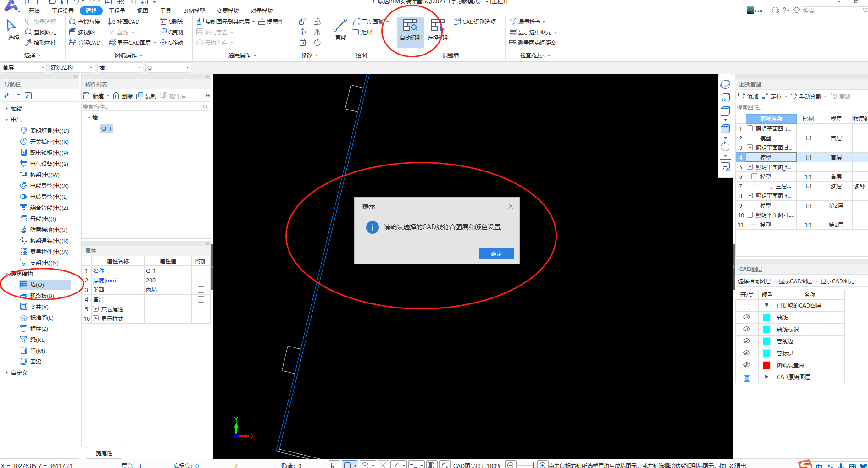This screenshot has height=468, width=868.
Task: Open the 变更模块 ribbon tab
Action: pos(228,11)
